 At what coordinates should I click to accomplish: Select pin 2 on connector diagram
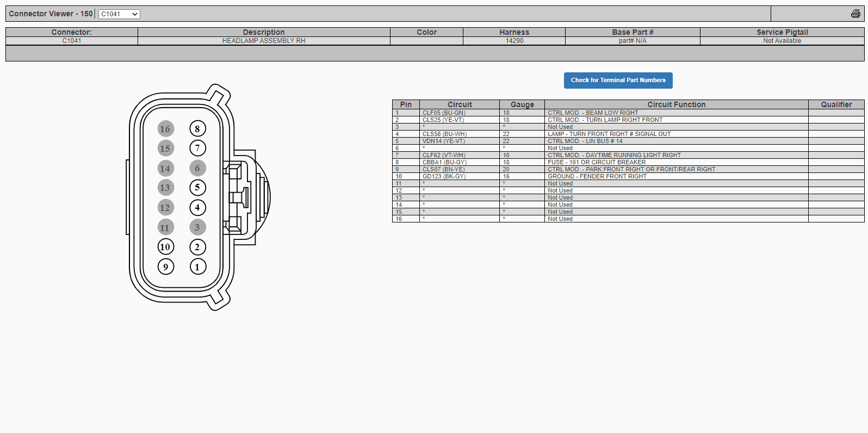(197, 247)
